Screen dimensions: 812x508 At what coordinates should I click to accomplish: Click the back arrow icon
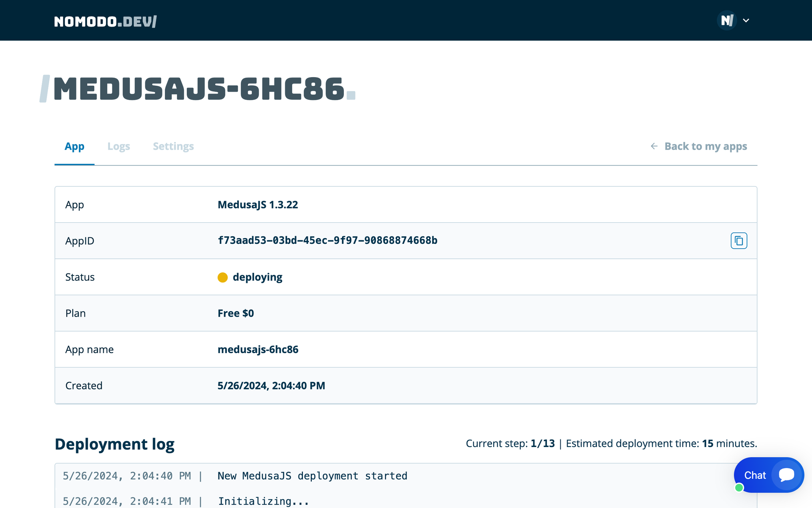pyautogui.click(x=654, y=146)
